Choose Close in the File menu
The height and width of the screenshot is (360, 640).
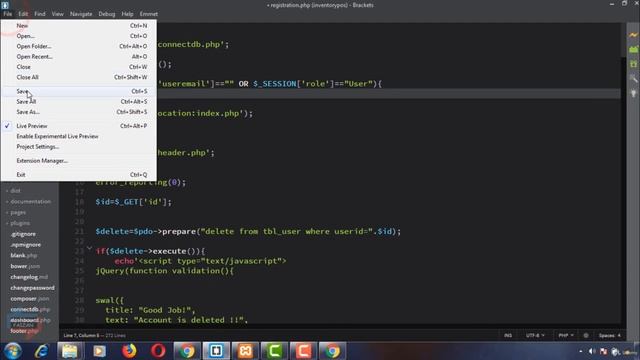pyautogui.click(x=78, y=67)
